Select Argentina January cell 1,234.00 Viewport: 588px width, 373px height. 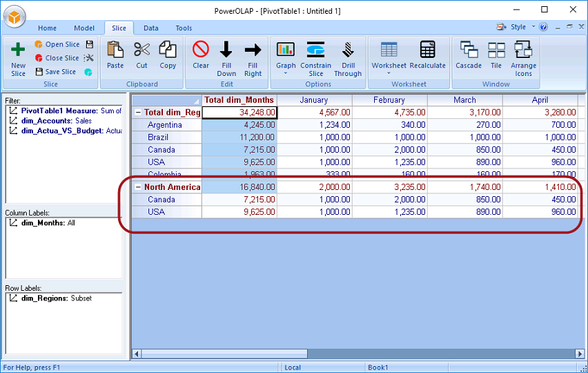coord(314,125)
